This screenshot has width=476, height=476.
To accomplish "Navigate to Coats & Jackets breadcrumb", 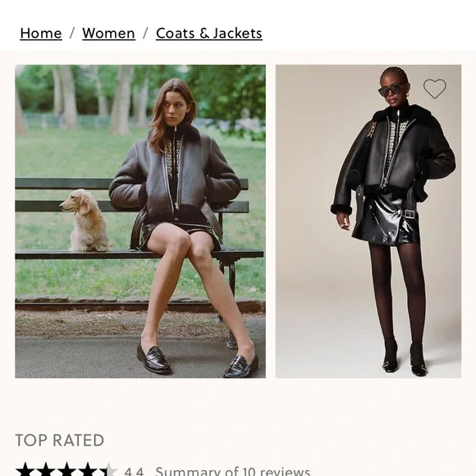I will [x=209, y=33].
